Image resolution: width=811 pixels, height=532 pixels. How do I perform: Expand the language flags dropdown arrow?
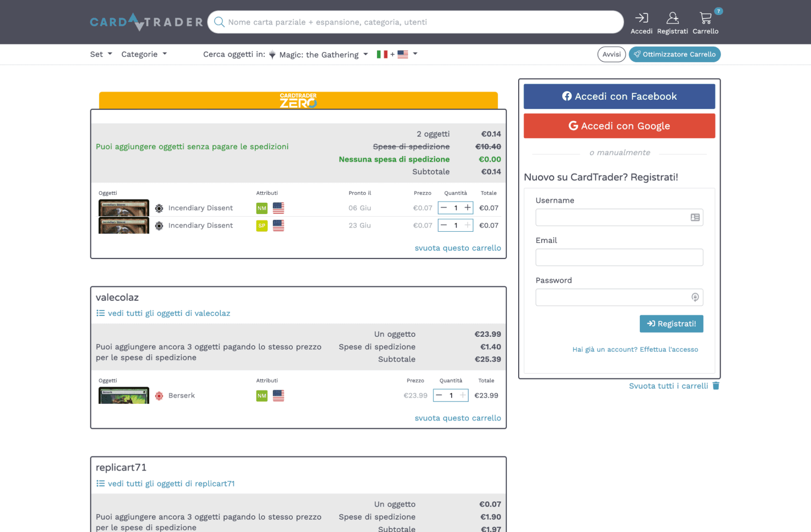415,54
